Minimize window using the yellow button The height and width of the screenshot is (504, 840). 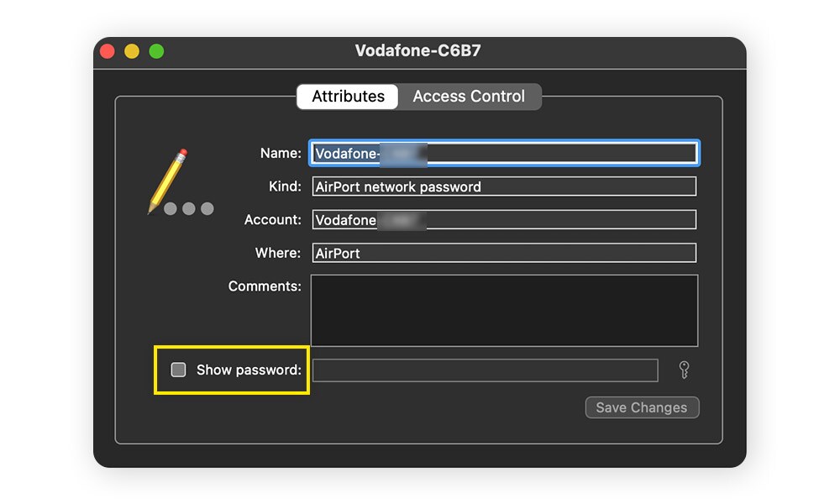[x=132, y=51]
